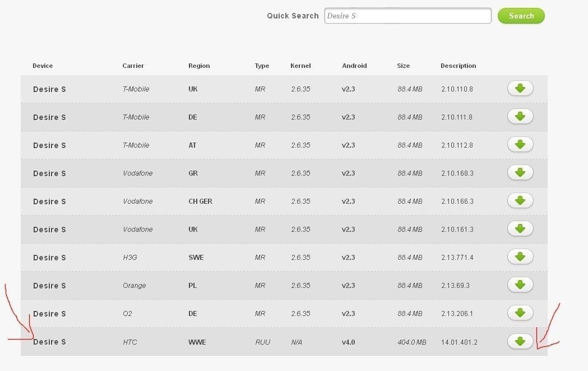Click the CH GER region cell
The image size is (588, 371).
(200, 201)
